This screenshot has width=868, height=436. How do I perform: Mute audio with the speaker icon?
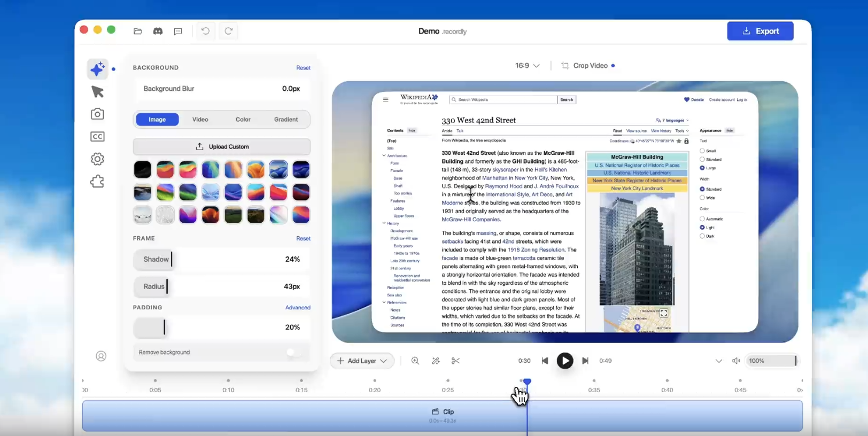(736, 361)
